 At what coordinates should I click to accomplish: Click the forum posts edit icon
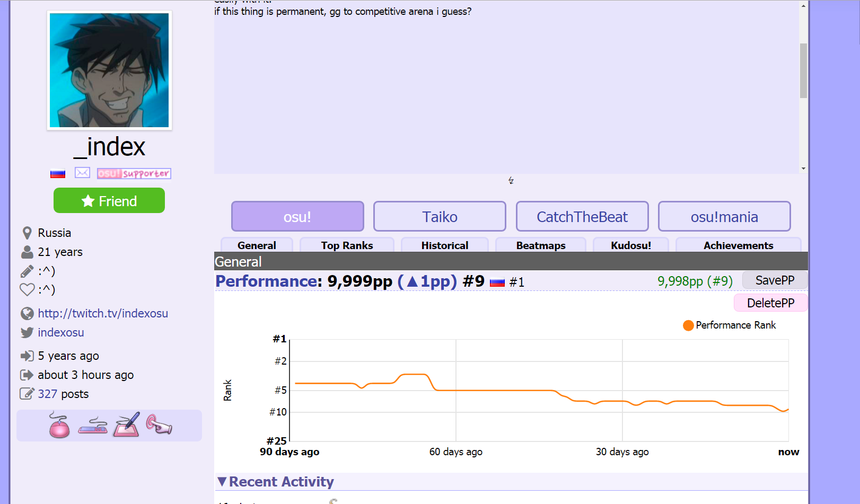(27, 394)
